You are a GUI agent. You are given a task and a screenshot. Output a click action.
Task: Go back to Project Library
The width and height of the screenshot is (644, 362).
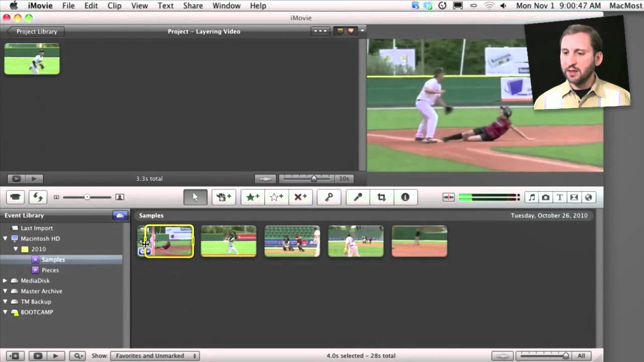coord(35,31)
